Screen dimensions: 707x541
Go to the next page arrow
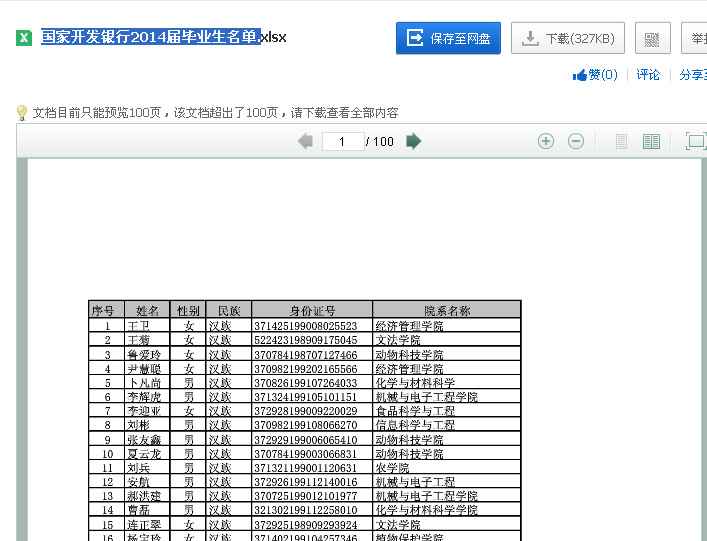tap(413, 141)
